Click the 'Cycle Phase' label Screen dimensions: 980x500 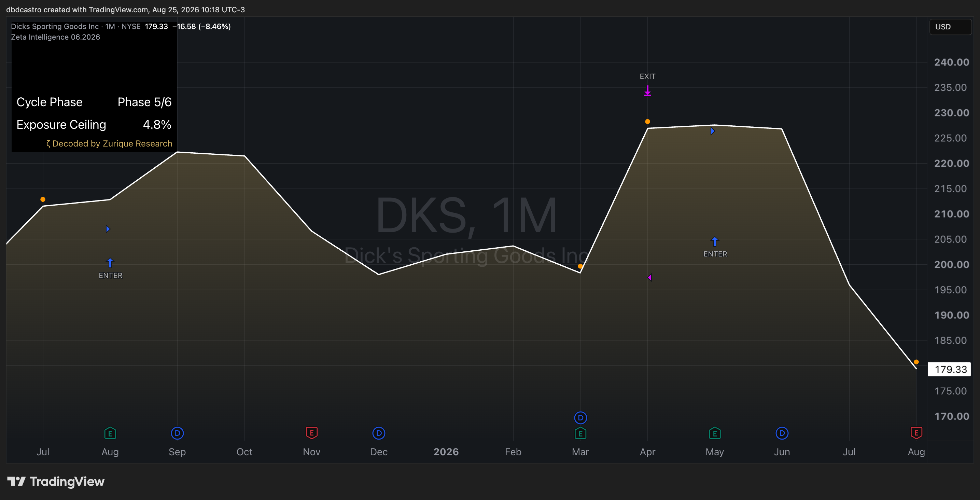pyautogui.click(x=50, y=102)
